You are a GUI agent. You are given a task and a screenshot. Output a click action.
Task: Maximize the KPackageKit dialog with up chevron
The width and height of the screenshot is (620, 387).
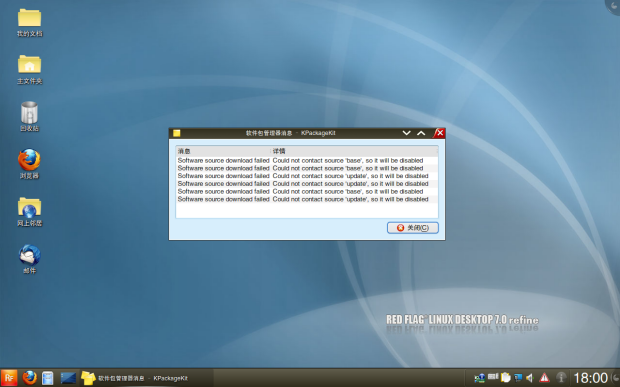click(421, 133)
